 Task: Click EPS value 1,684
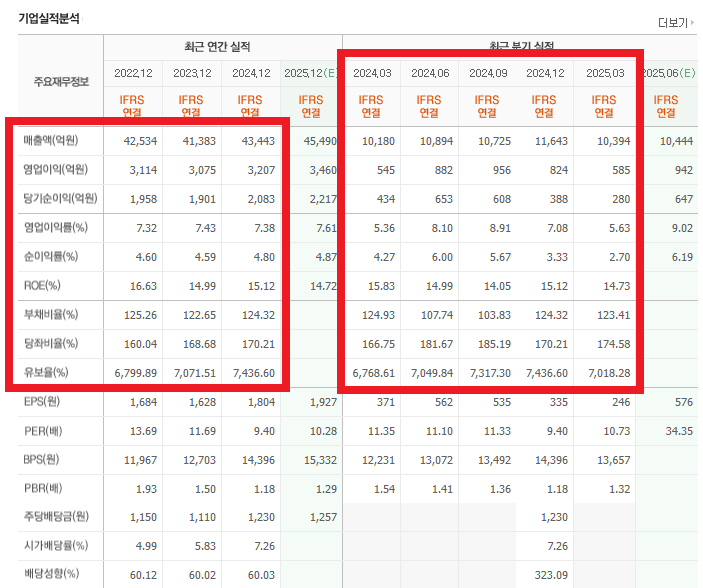pos(143,402)
